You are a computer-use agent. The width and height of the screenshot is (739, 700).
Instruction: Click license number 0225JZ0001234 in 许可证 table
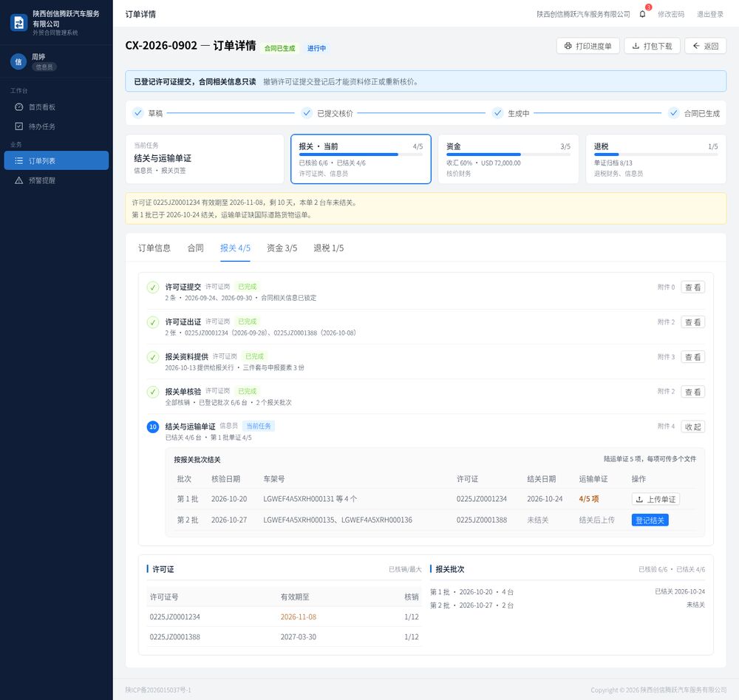point(175,616)
